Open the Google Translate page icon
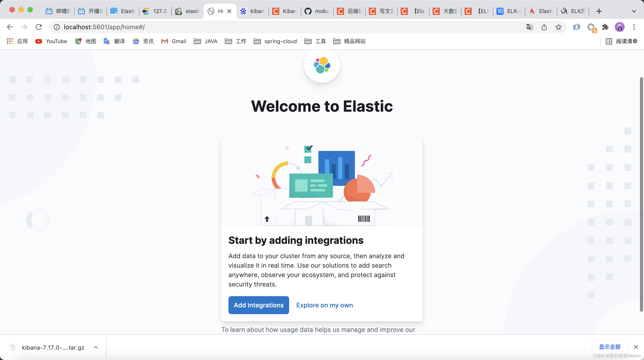This screenshot has width=644, height=360. (530, 27)
